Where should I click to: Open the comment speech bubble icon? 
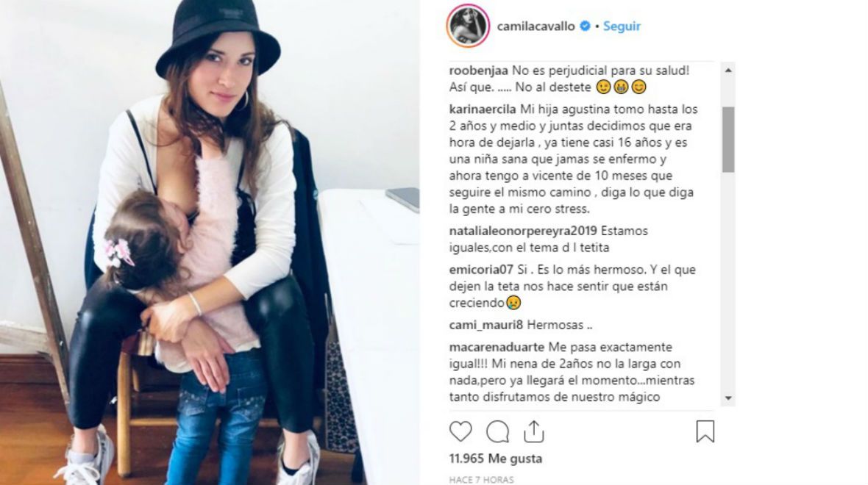[x=498, y=431]
